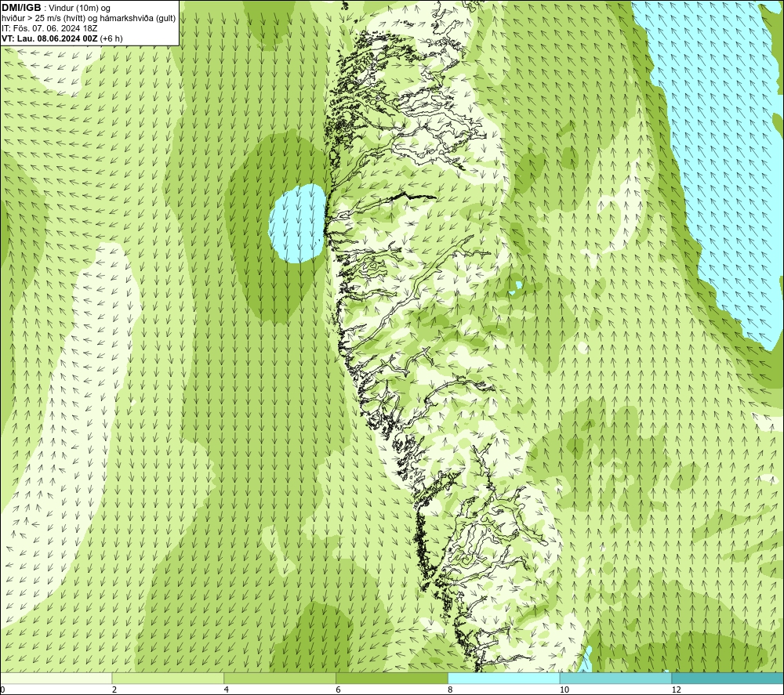
Task: Click the valid time 'VT: Lau. 08.06.2024 00Z (+6 h)'
Action: point(62,38)
